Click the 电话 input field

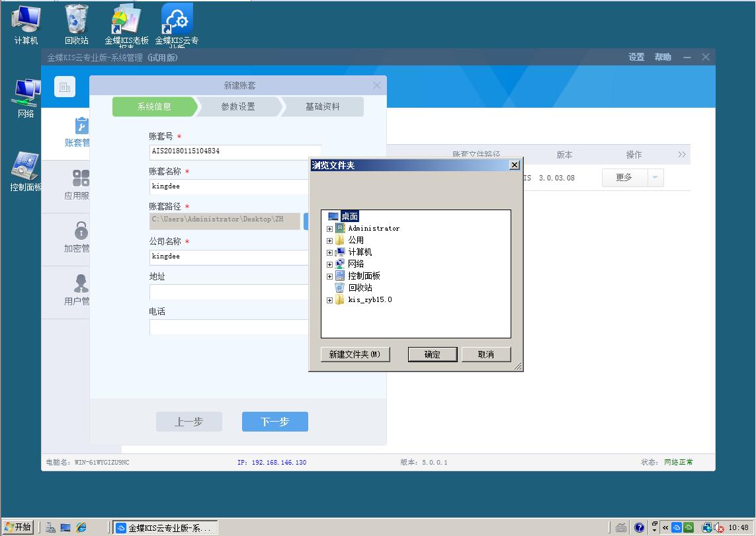click(229, 327)
